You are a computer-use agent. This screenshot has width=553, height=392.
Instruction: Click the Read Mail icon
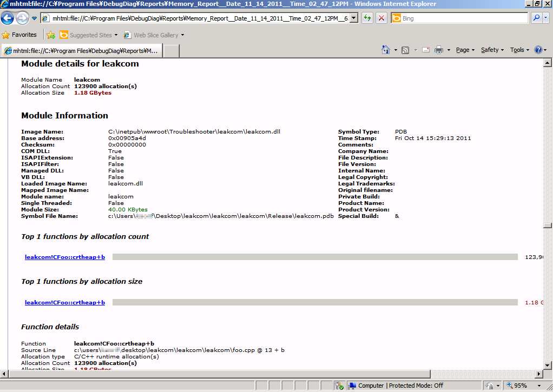pyautogui.click(x=426, y=50)
